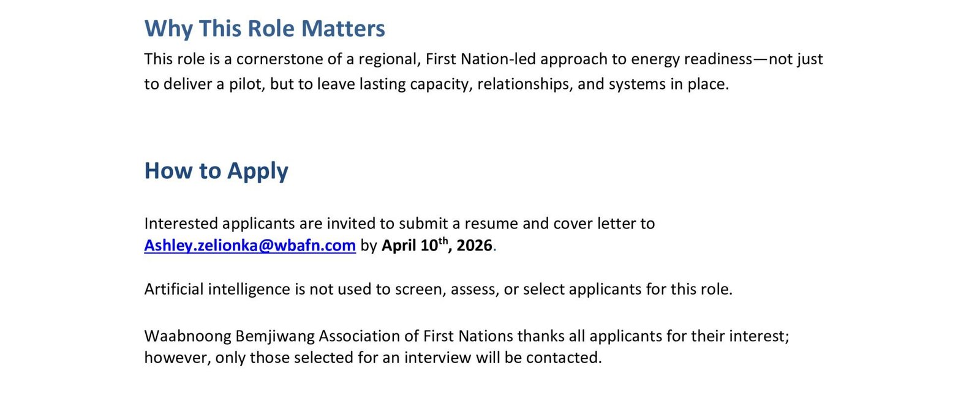Click the "Why This Role Matters" heading
The image size is (980, 414).
[265, 29]
